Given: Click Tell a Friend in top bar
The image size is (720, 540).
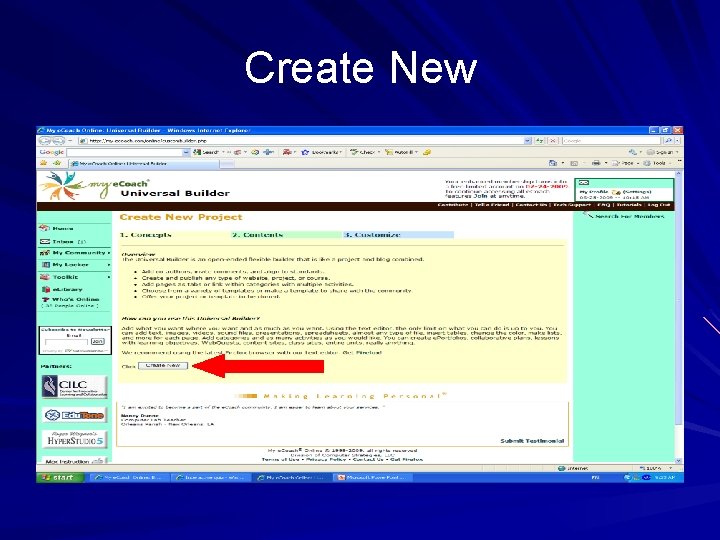Looking at the screenshot, I should pyautogui.click(x=492, y=205).
